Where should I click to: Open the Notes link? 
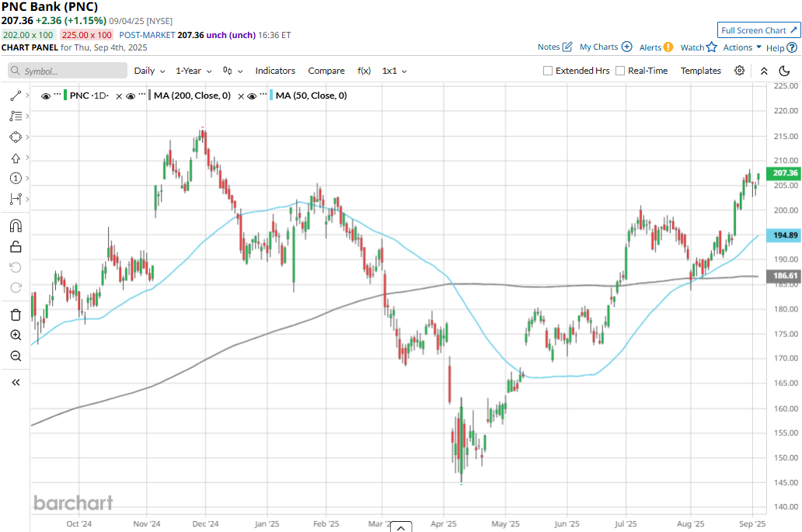pos(549,47)
